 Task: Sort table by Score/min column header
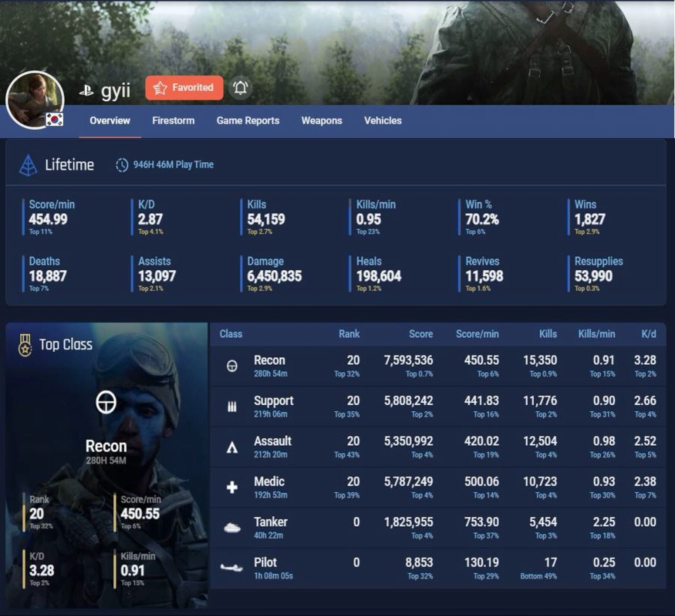477,334
